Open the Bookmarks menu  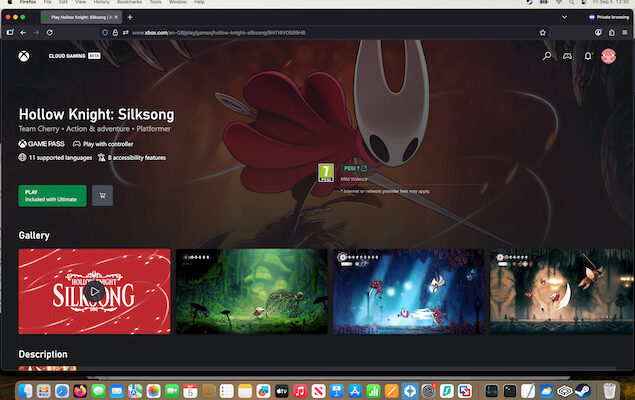(x=129, y=2)
